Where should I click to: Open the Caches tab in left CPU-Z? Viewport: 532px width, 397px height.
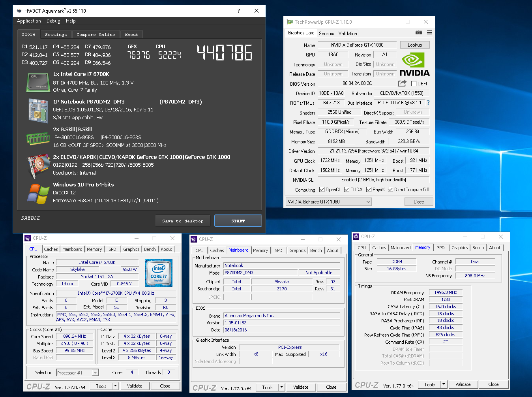(x=51, y=249)
